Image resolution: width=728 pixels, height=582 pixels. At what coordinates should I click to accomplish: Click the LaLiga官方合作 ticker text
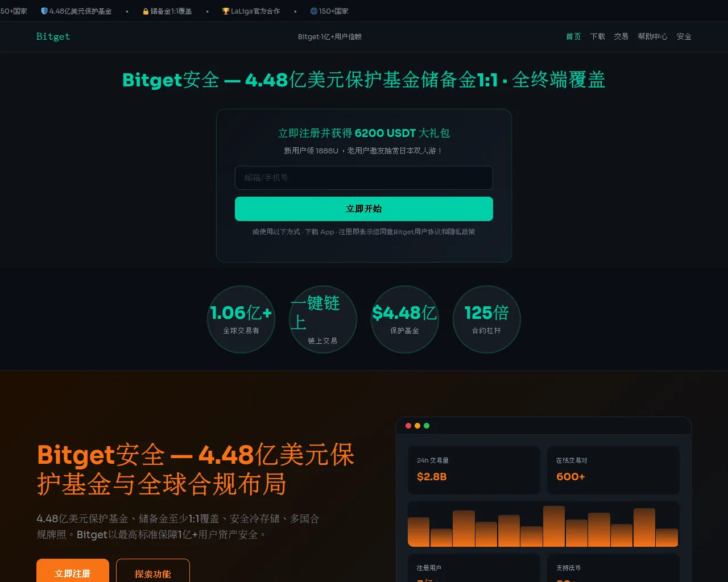tap(255, 11)
